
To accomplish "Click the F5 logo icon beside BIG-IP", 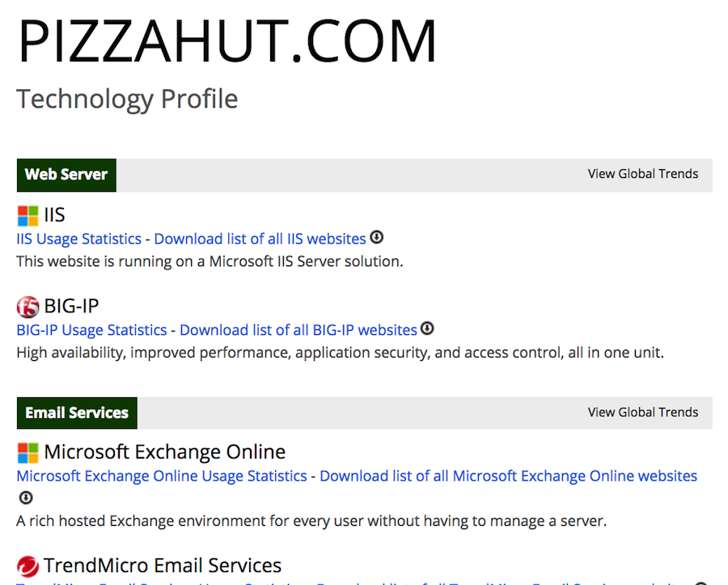I will 28,307.
